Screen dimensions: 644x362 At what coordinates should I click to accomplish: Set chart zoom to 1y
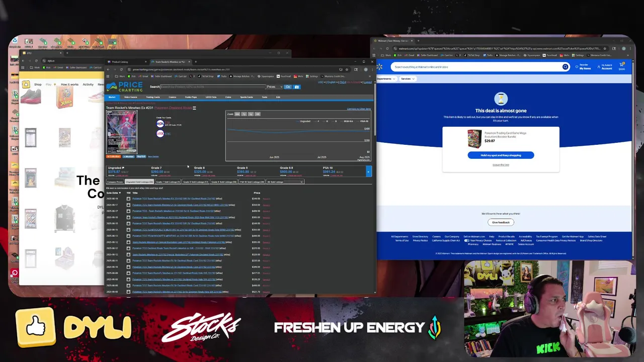click(x=244, y=114)
